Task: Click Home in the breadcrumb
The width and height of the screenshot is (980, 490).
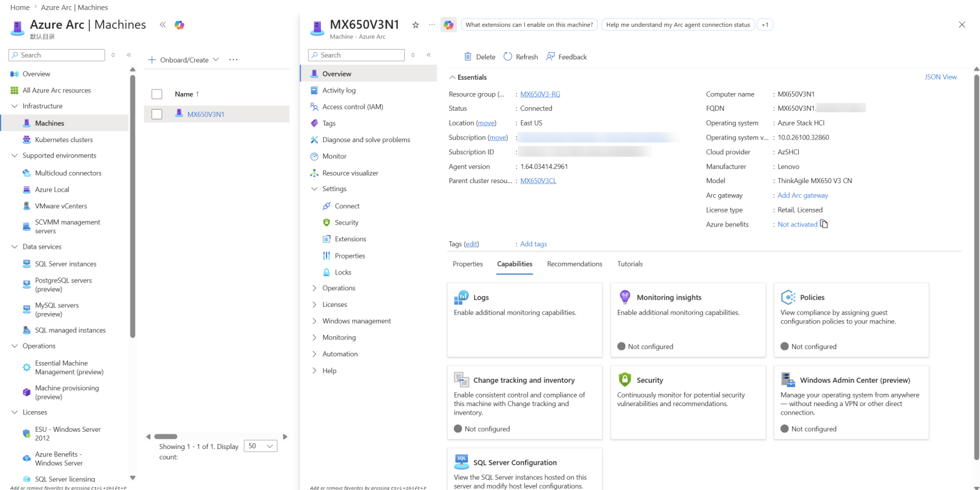Action: 20,7
